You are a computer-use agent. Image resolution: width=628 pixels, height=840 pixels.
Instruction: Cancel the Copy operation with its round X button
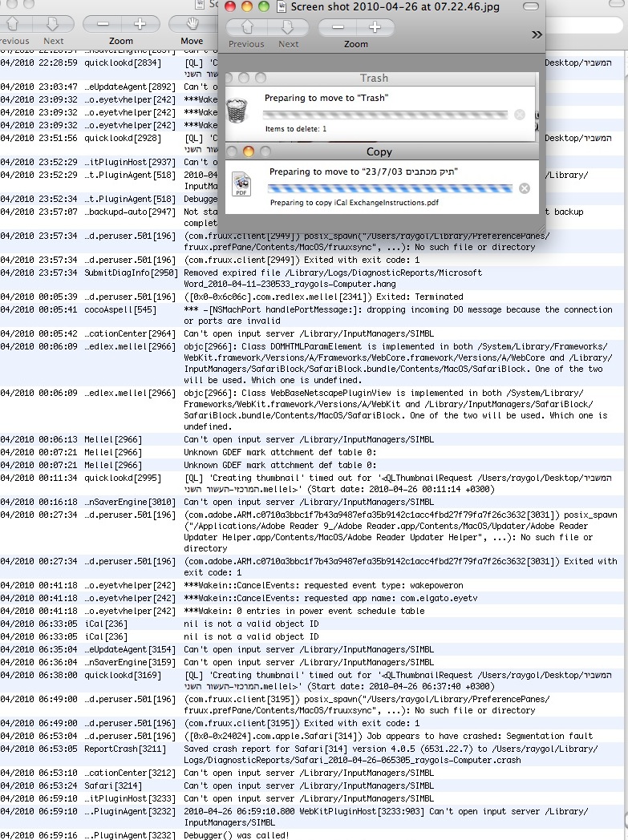525,188
